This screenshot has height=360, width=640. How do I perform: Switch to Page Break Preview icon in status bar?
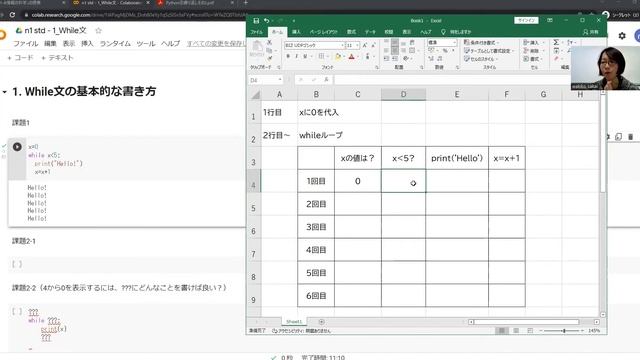pyautogui.click(x=530, y=331)
